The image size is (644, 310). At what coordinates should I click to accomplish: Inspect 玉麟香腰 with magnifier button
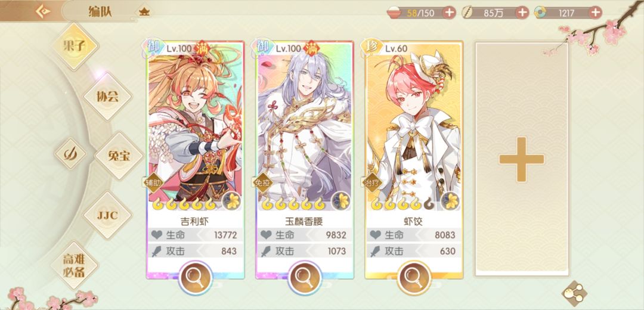pos(305,278)
